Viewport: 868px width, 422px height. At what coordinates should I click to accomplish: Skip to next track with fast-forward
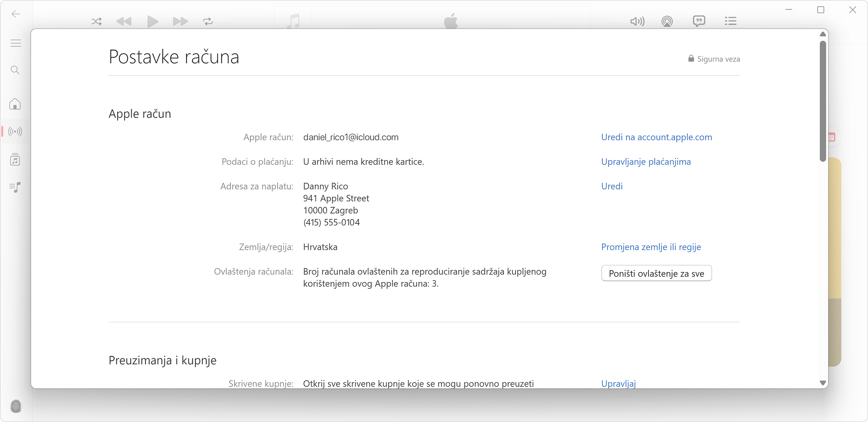[x=180, y=21]
